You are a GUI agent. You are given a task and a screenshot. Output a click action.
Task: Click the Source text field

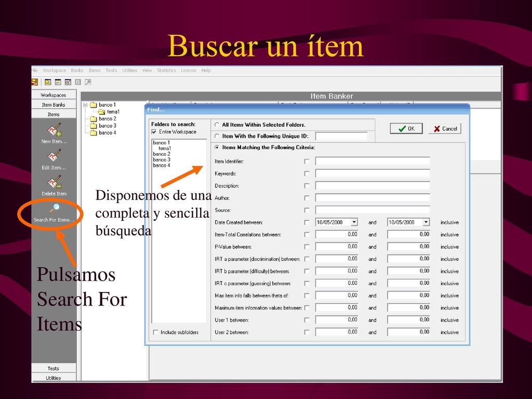[x=373, y=210]
